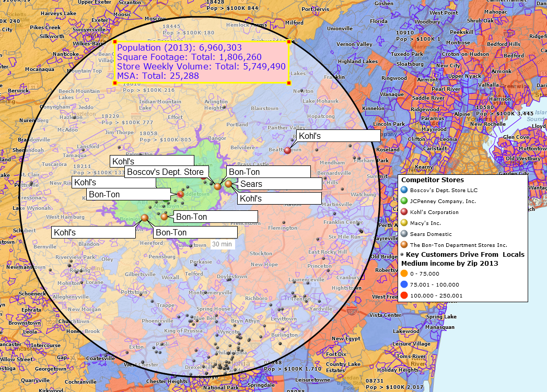Click the Wilkes-Barre map label
The height and width of the screenshot is (392, 547).
[x=89, y=43]
